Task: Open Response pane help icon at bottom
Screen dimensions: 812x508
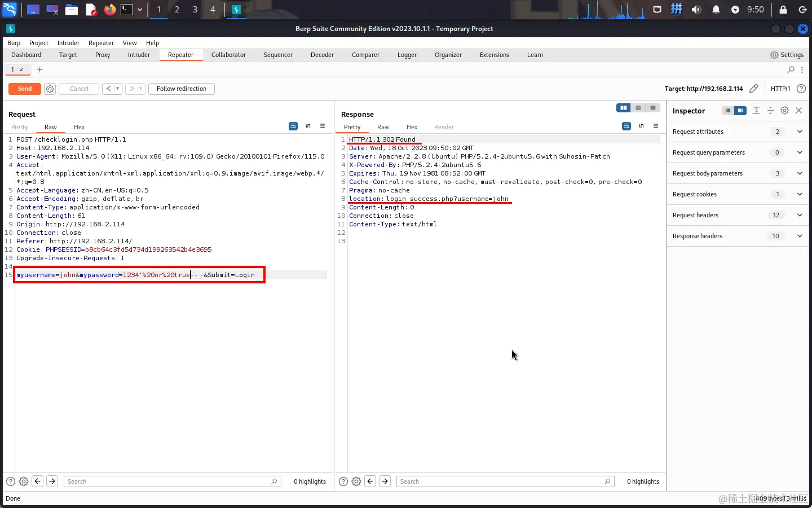Action: pos(343,481)
